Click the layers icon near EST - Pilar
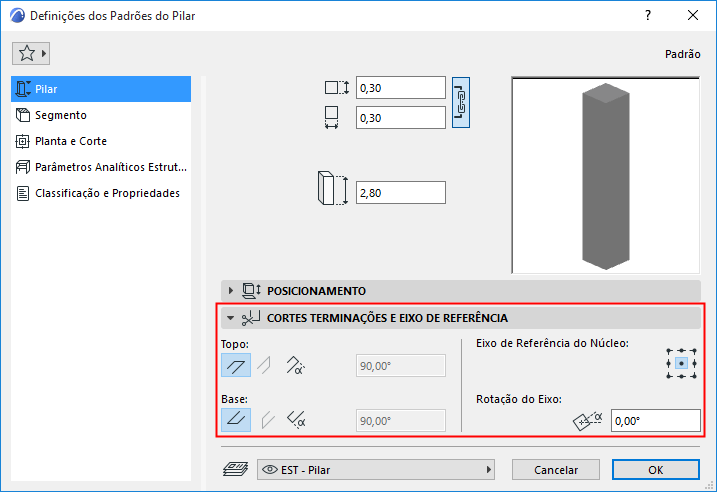Image resolution: width=717 pixels, height=492 pixels. (x=235, y=469)
